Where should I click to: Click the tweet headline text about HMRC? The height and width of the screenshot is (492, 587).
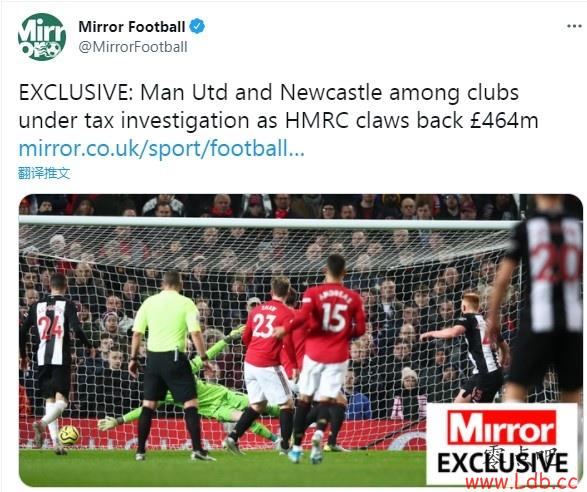coord(278,107)
